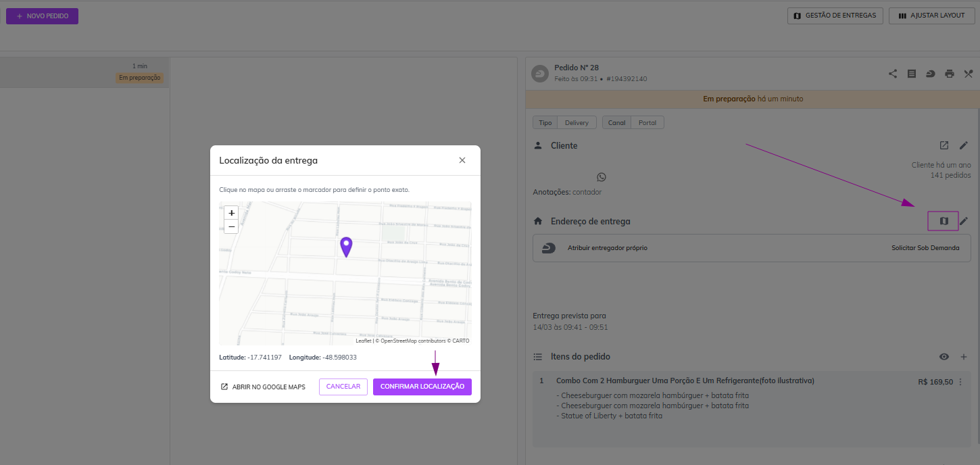Open the delivery address map icon
Viewport: 980px width, 465px height.
(944, 221)
